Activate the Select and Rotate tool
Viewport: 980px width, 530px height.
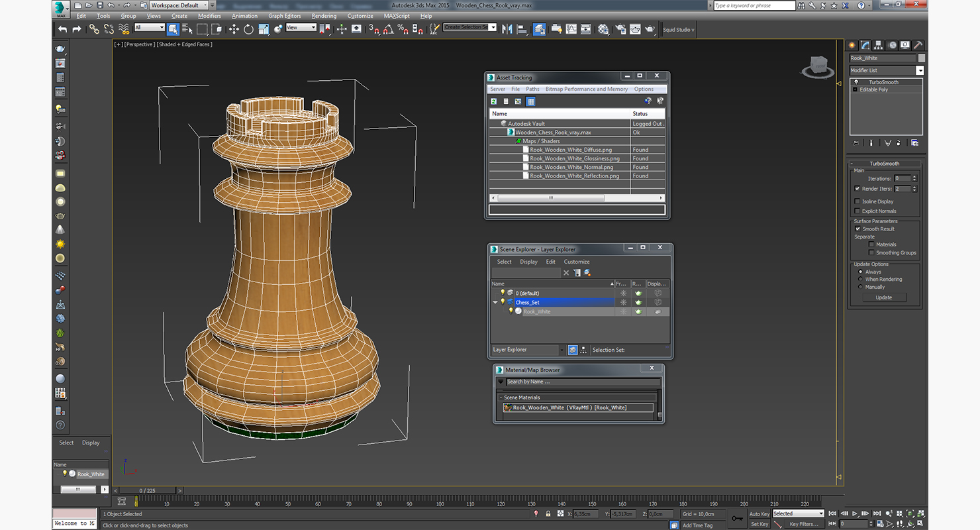[x=248, y=29]
